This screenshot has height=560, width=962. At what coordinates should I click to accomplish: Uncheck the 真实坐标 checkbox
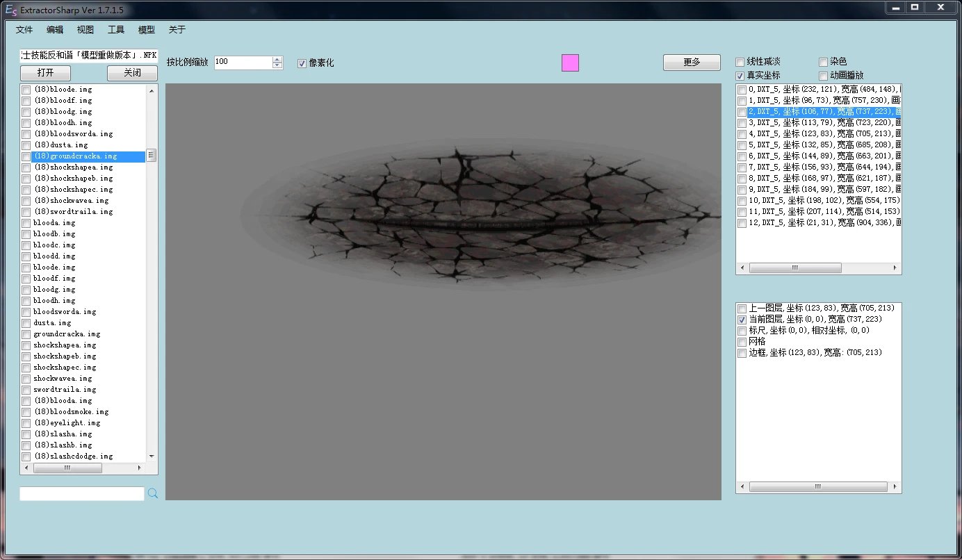(x=740, y=75)
